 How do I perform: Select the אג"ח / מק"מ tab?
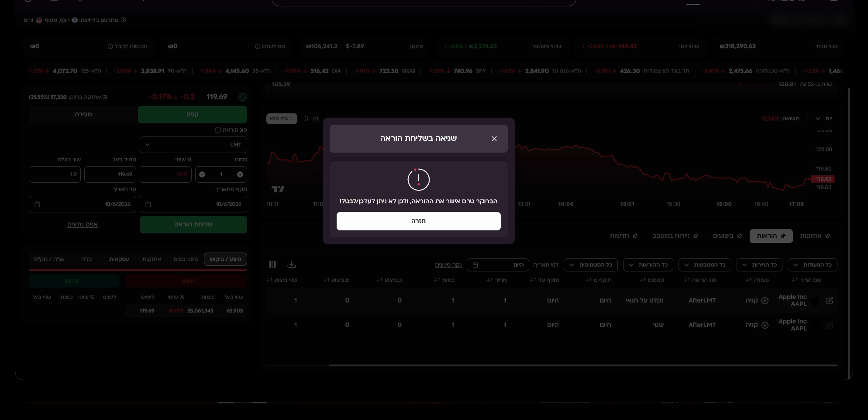[49, 259]
